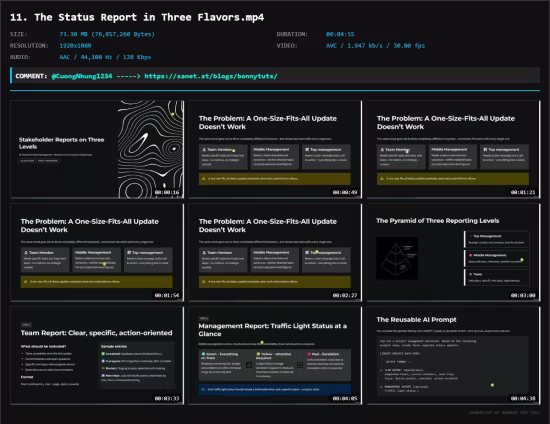Click the blue info bar in Management Report slide
This screenshot has width=550, height=424.
pyautogui.click(x=275, y=389)
